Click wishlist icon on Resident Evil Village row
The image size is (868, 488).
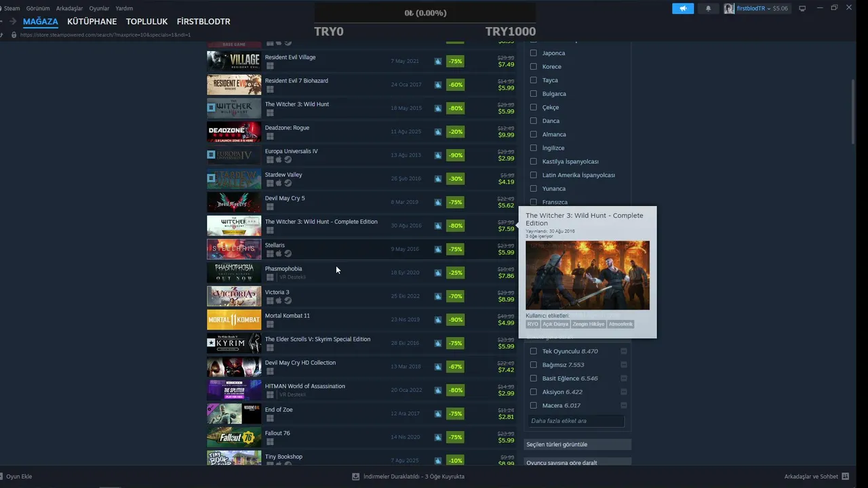(x=438, y=61)
